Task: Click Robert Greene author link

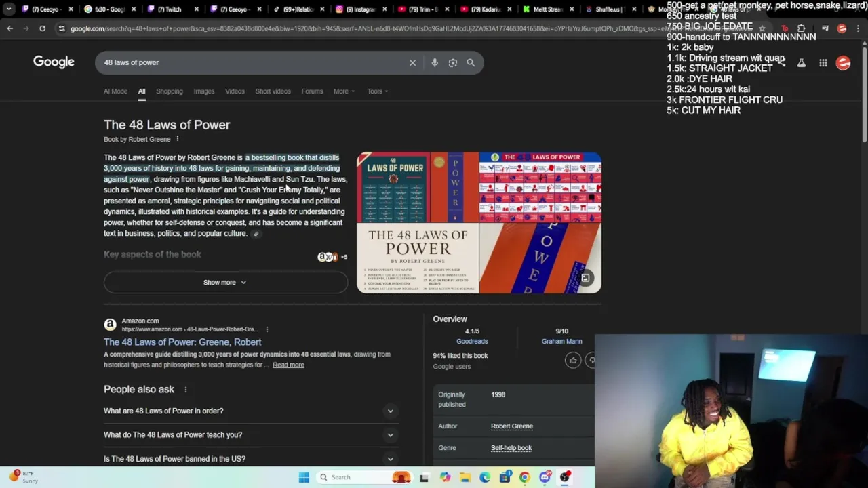Action: (512, 426)
